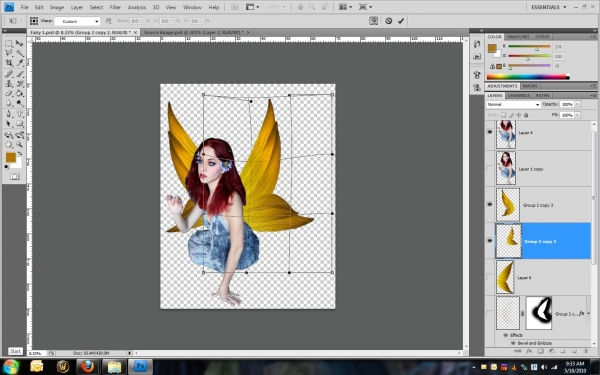Open the Adjustments panel flyout menu
Screen dimensions: 600x375
click(593, 86)
